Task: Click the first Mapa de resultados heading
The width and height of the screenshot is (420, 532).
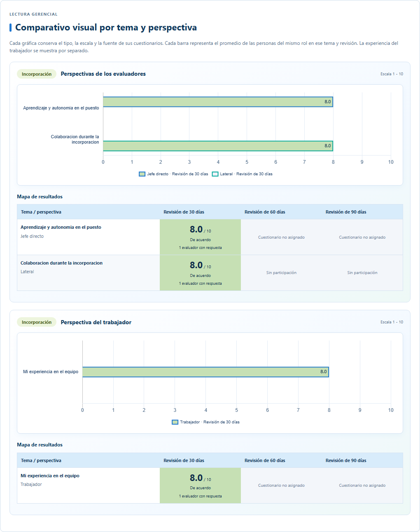Action: click(x=40, y=197)
